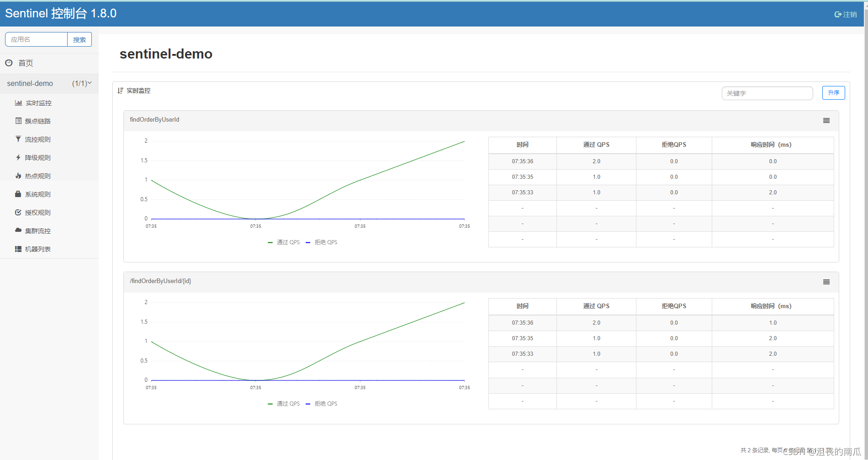
Task: Click the lock icon for 系统规则
Action: pyautogui.click(x=18, y=194)
